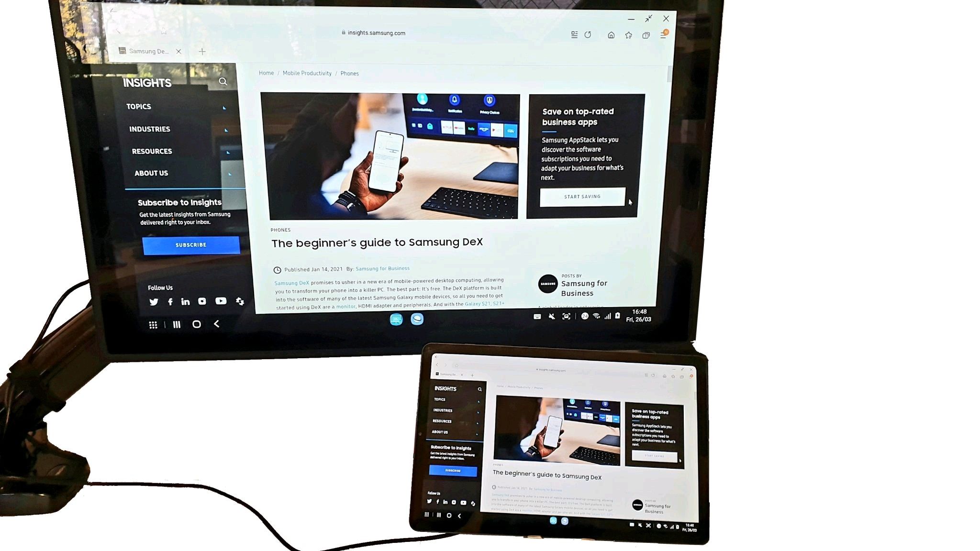Click the START SAVING button for AppStack
This screenshot has height=551, width=980.
pyautogui.click(x=582, y=196)
